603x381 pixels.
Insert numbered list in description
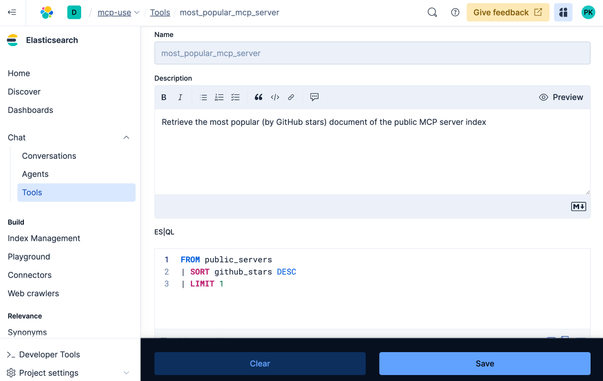[219, 97]
